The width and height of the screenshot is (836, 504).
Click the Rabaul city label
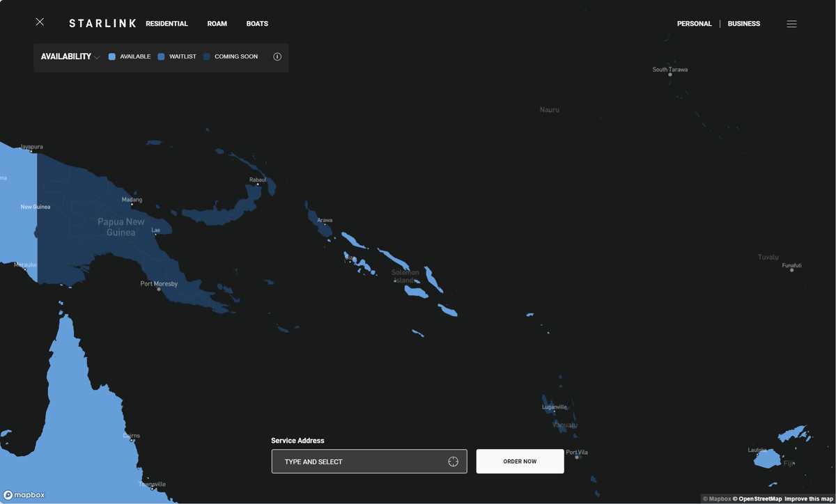click(x=258, y=180)
